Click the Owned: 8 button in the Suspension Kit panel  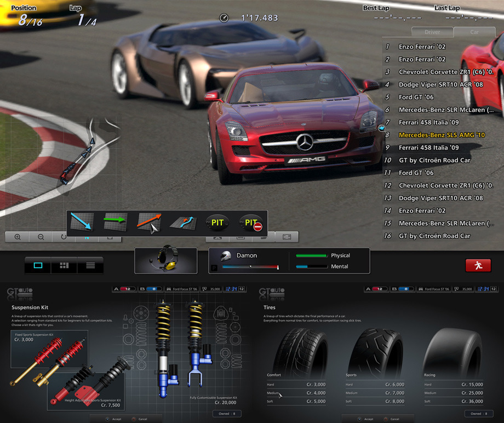tap(227, 414)
